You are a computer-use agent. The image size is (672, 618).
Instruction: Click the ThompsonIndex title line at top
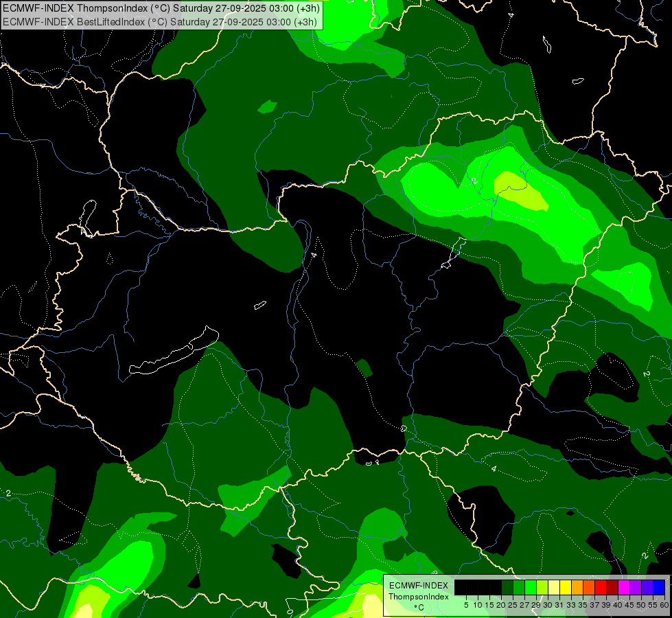(x=160, y=8)
